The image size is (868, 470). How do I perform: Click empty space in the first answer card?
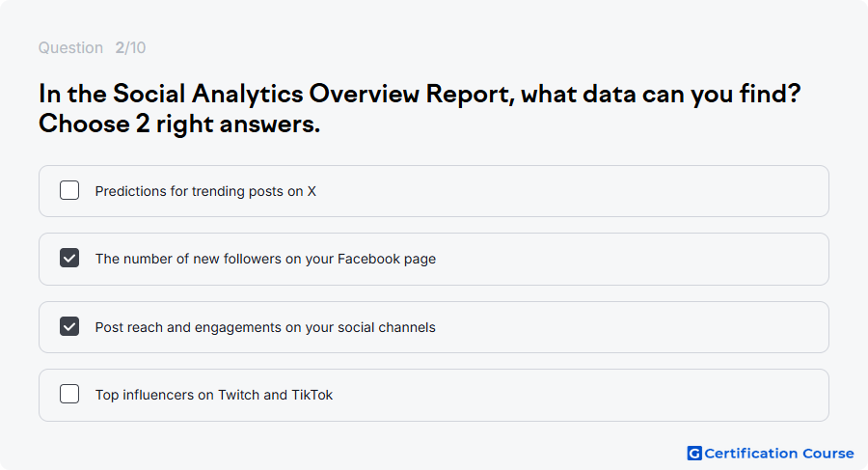point(570,191)
